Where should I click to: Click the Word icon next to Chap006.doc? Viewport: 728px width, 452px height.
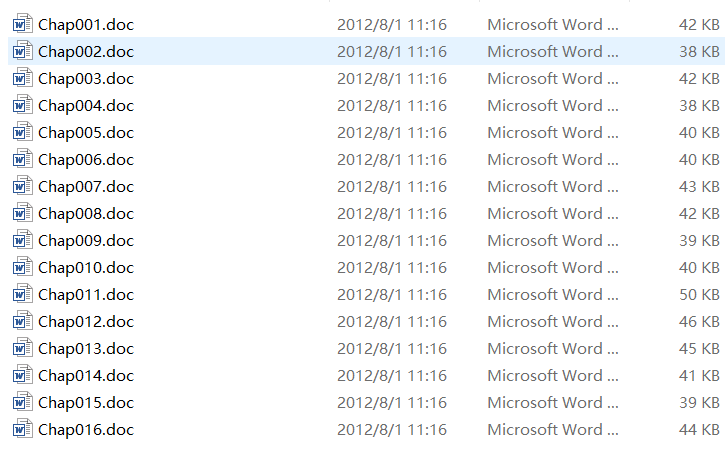22,159
